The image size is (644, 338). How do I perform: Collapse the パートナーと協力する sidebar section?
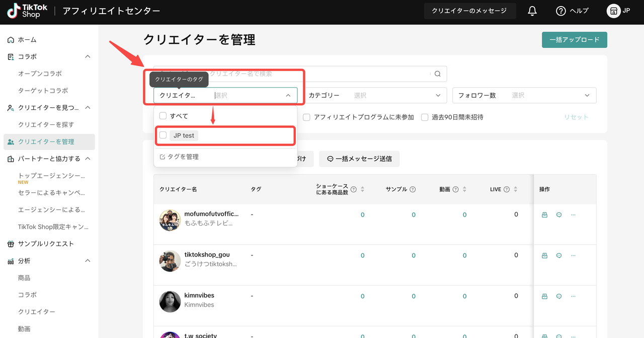point(88,159)
